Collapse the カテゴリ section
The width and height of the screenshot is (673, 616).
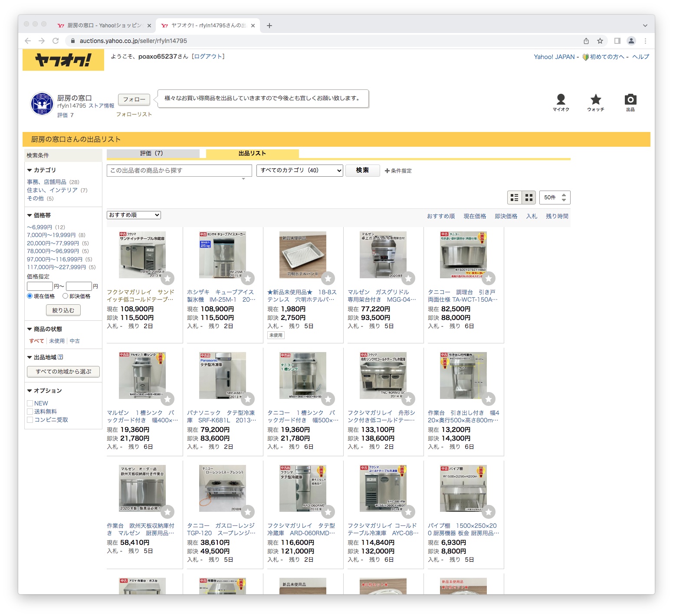[41, 170]
